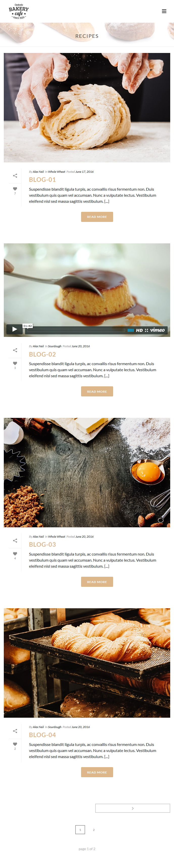Share the BLOG-03 post
Screen dimensions: 174x868
pos(15,540)
